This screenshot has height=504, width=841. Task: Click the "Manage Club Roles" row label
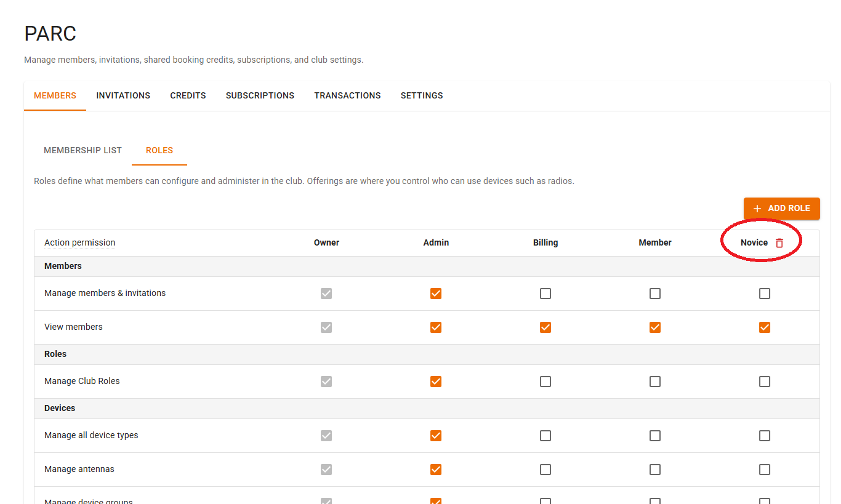coord(82,381)
